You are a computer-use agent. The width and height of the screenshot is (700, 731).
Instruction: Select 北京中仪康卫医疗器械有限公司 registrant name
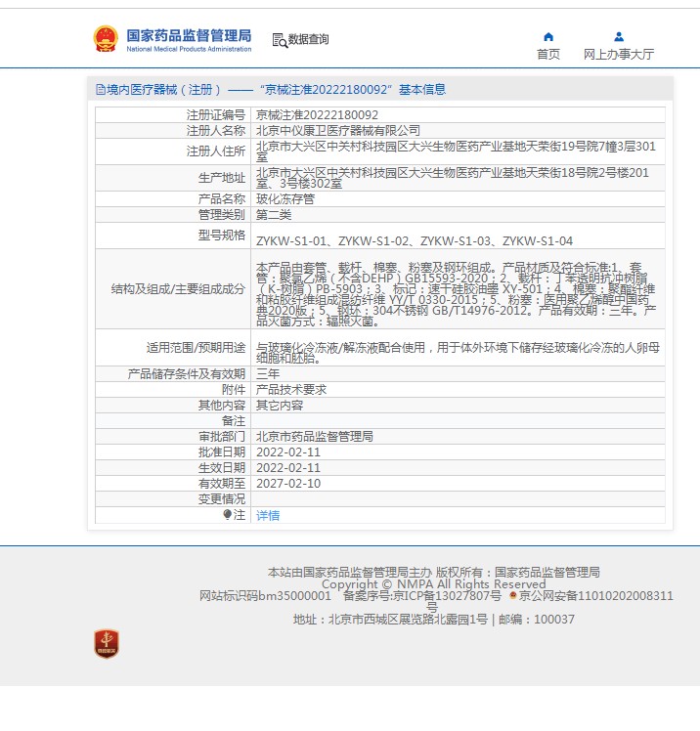pos(338,131)
